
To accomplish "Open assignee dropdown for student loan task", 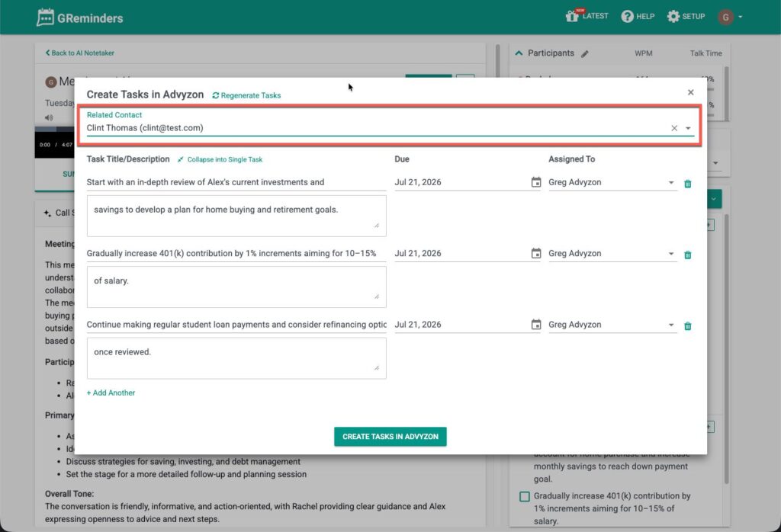I will tap(671, 325).
